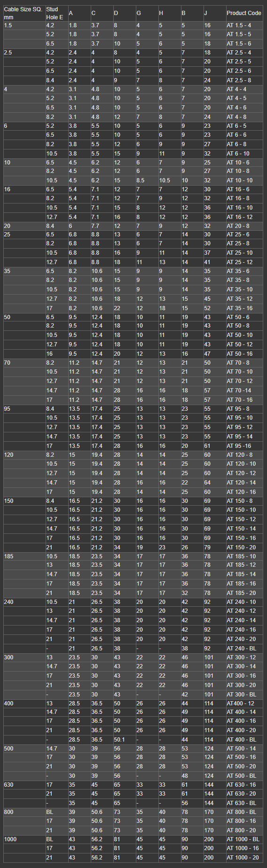Select the AT 240 - BL cell
The width and height of the screenshot is (267, 868).
click(x=241, y=649)
